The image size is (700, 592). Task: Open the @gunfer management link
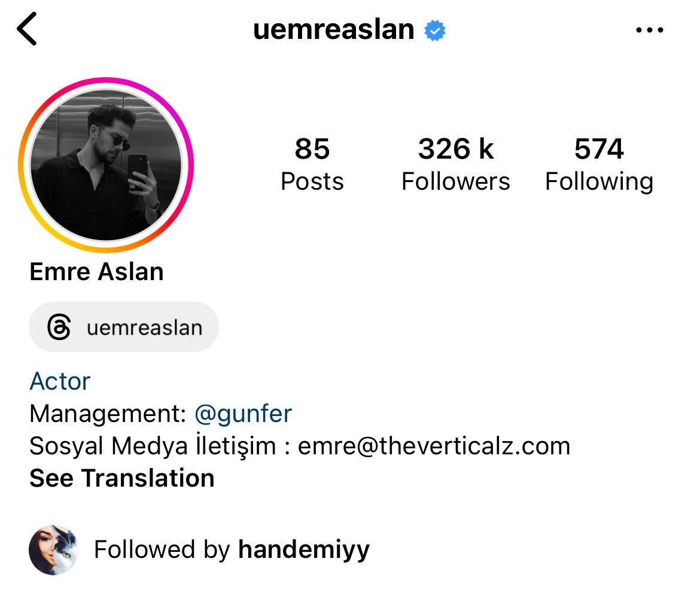click(243, 413)
